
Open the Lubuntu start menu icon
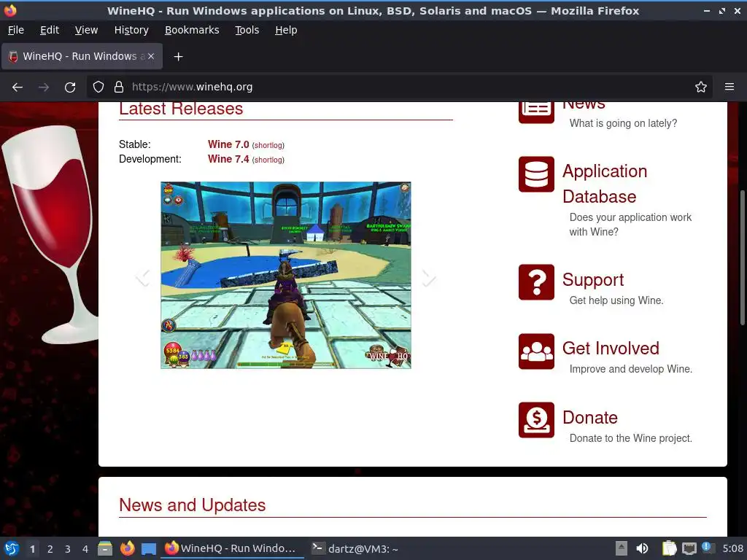(x=12, y=548)
